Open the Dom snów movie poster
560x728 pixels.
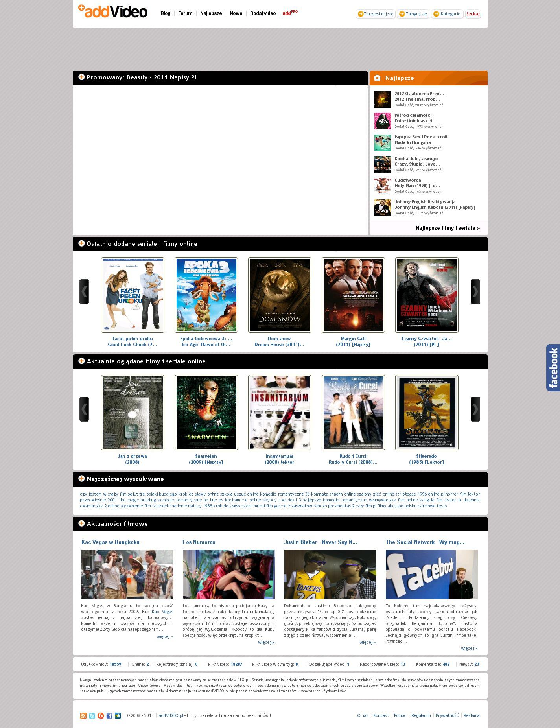pos(280,295)
